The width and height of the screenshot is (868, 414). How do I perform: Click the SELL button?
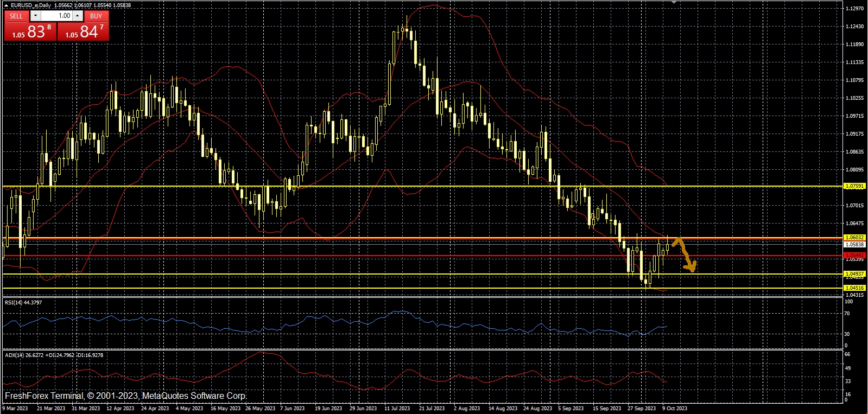click(x=16, y=16)
